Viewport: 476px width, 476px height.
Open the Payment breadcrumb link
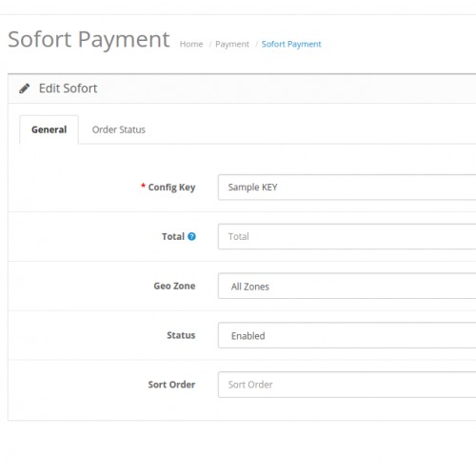click(232, 44)
